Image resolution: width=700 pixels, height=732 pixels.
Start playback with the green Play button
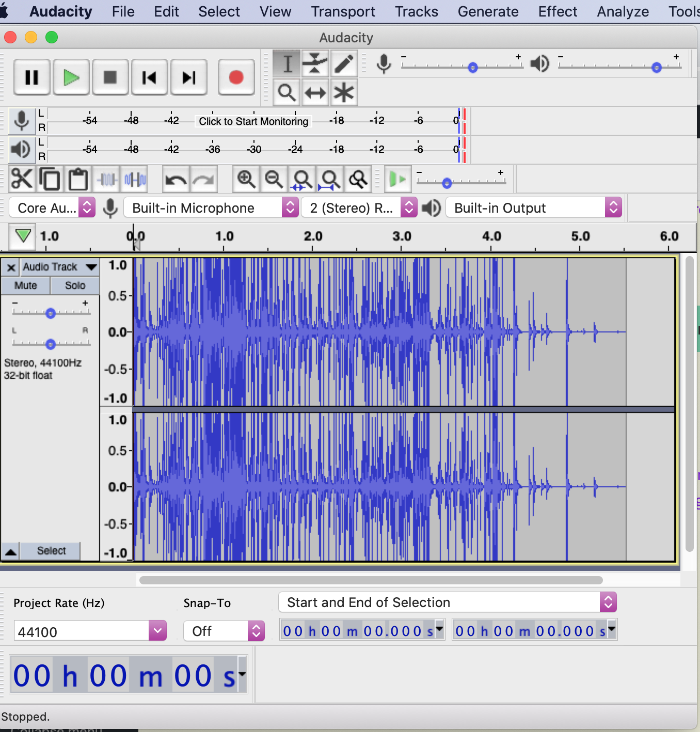click(71, 77)
